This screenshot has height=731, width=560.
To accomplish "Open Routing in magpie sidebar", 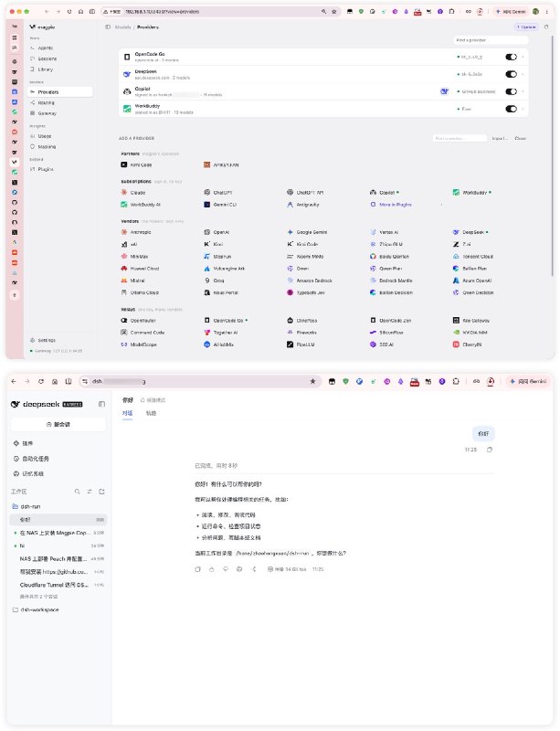I will point(46,102).
